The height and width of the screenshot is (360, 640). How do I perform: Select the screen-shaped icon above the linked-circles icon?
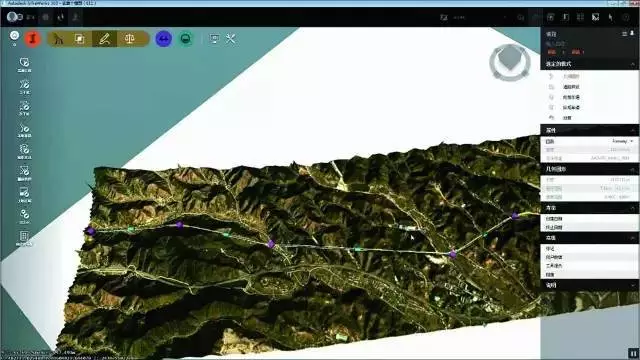24,195
